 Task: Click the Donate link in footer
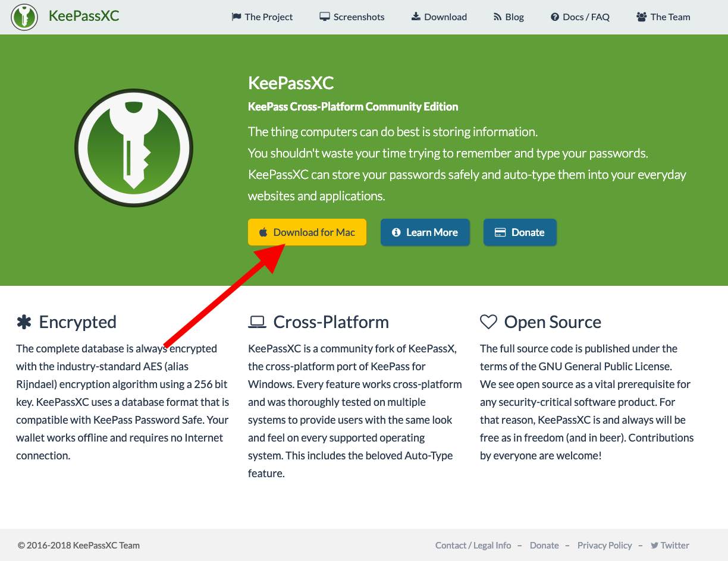pos(544,545)
